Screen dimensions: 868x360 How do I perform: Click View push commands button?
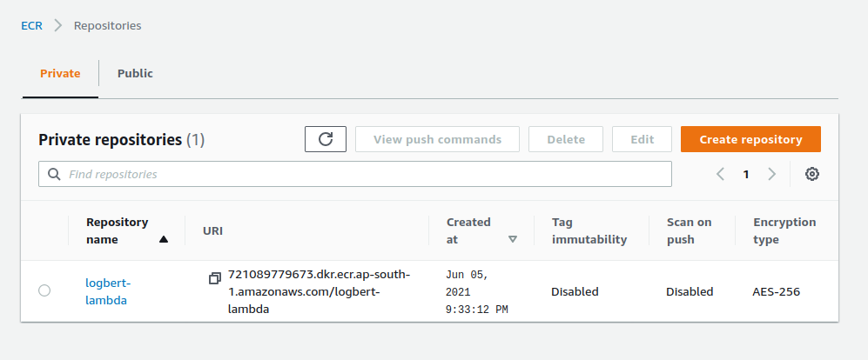point(437,139)
